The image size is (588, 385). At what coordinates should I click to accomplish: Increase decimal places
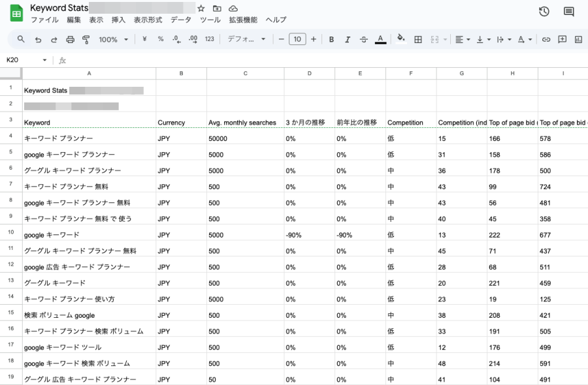(x=193, y=39)
